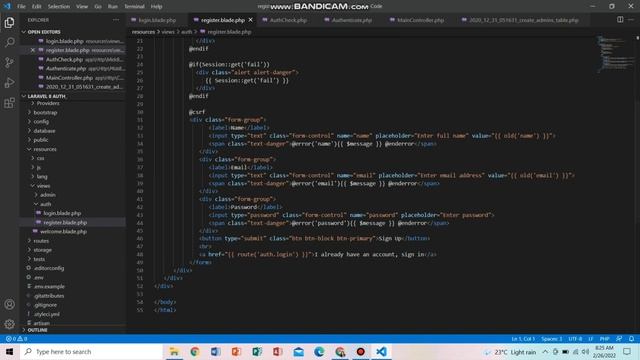Open the Run and Debug view
This screenshot has width=640, height=360.
pos(9,82)
